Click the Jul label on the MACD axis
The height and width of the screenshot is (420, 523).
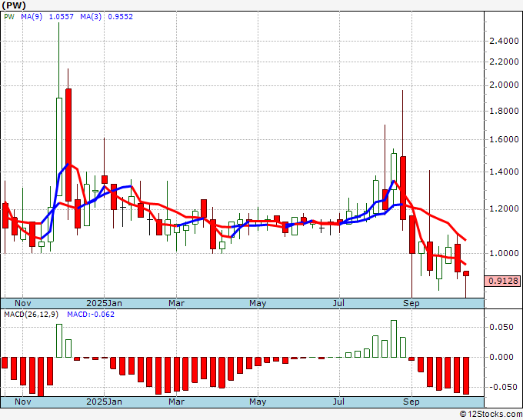(338, 402)
